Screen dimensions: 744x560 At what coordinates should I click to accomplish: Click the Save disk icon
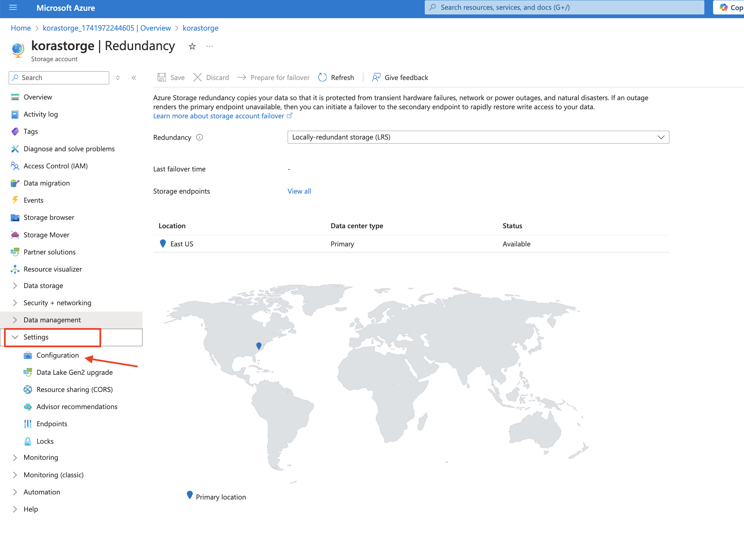pyautogui.click(x=162, y=78)
